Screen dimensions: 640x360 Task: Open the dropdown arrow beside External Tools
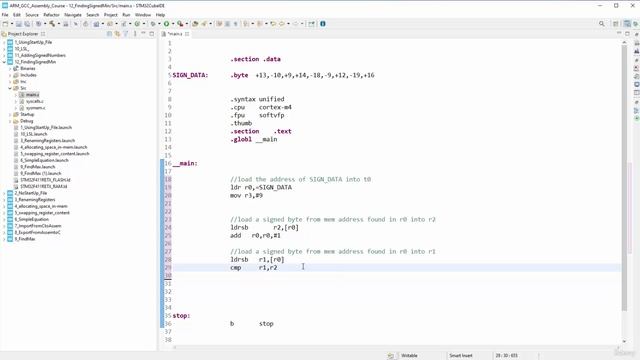(187, 24)
